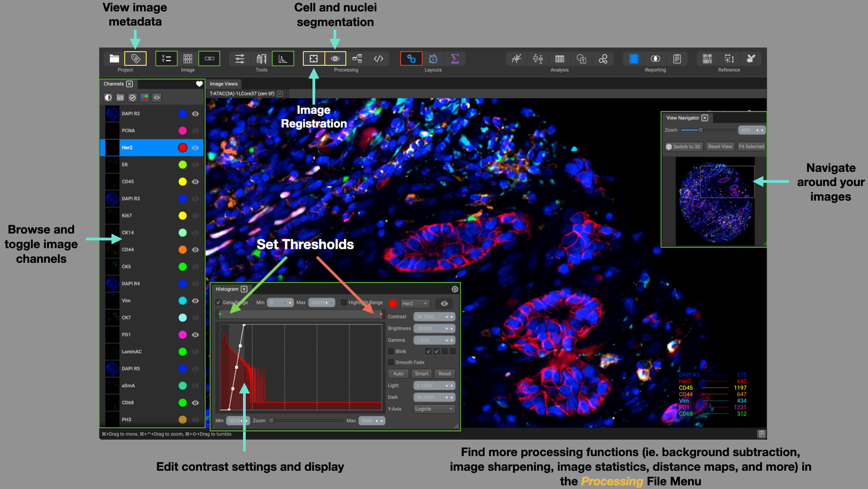The width and height of the screenshot is (868, 489).
Task: Click the cell measurement reference icon
Action: coord(729,58)
